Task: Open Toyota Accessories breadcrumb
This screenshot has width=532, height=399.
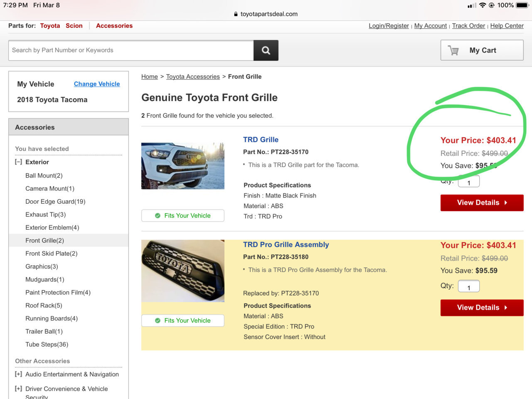Action: 193,76
